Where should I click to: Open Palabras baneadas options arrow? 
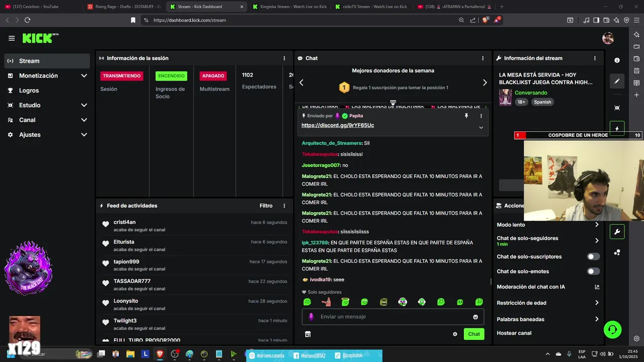597,319
